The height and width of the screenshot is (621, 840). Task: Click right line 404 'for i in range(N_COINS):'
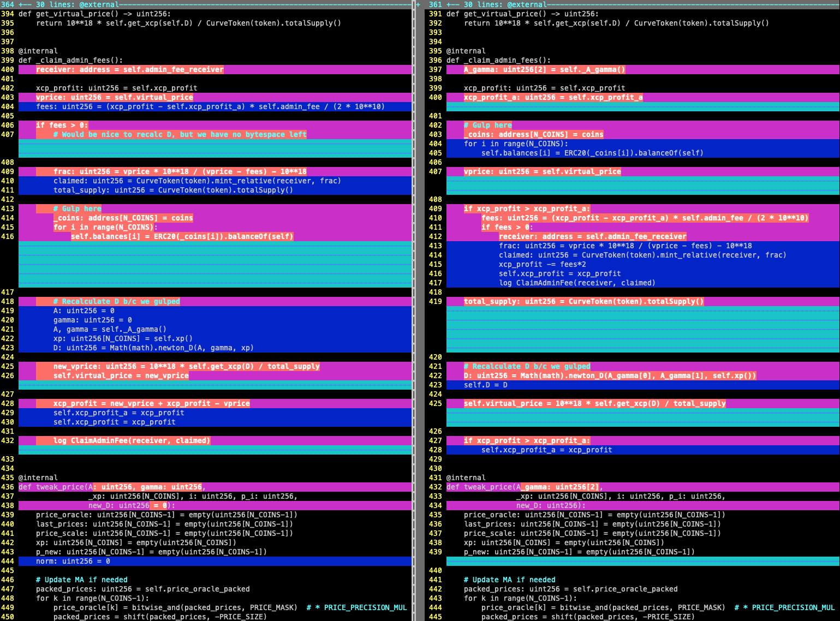click(x=516, y=144)
